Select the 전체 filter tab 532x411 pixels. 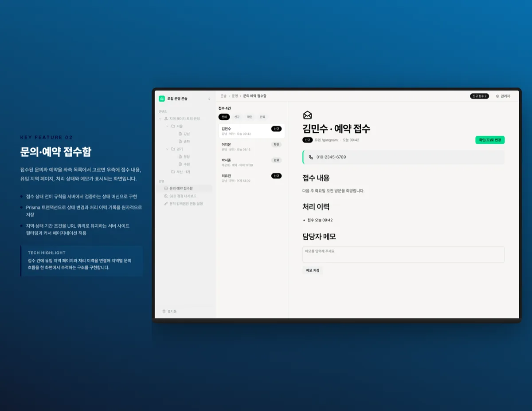click(x=224, y=117)
